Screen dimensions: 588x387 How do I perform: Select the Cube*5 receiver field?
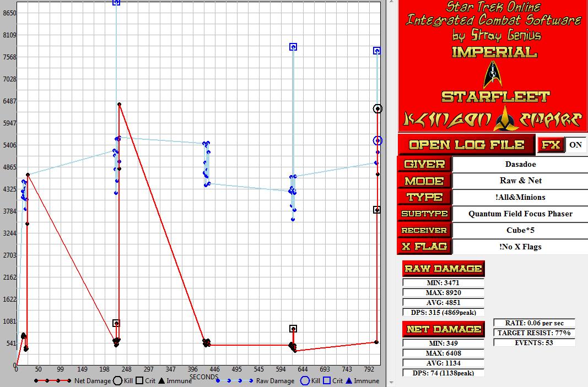521,230
